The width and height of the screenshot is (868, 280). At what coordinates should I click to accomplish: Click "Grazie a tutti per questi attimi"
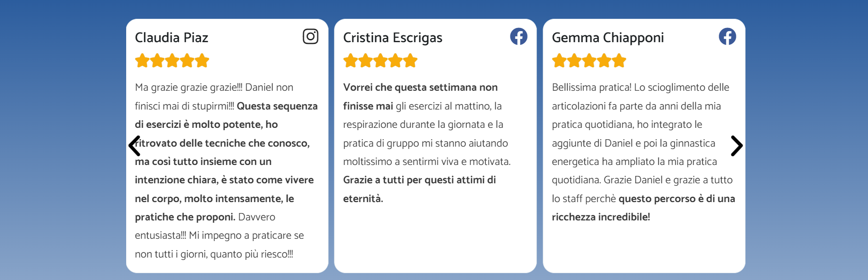[x=413, y=180]
